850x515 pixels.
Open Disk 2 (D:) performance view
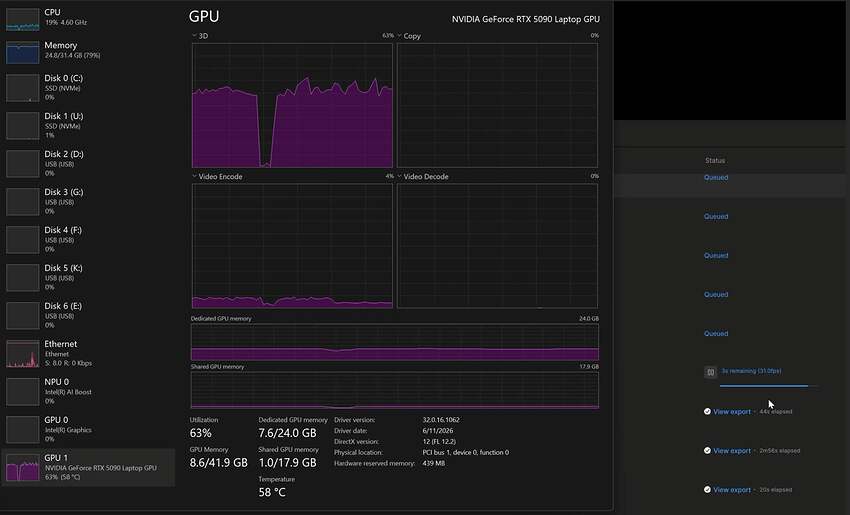pos(88,163)
